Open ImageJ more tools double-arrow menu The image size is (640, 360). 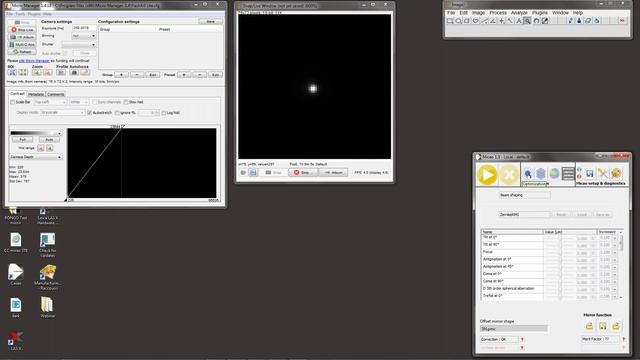tap(622, 20)
